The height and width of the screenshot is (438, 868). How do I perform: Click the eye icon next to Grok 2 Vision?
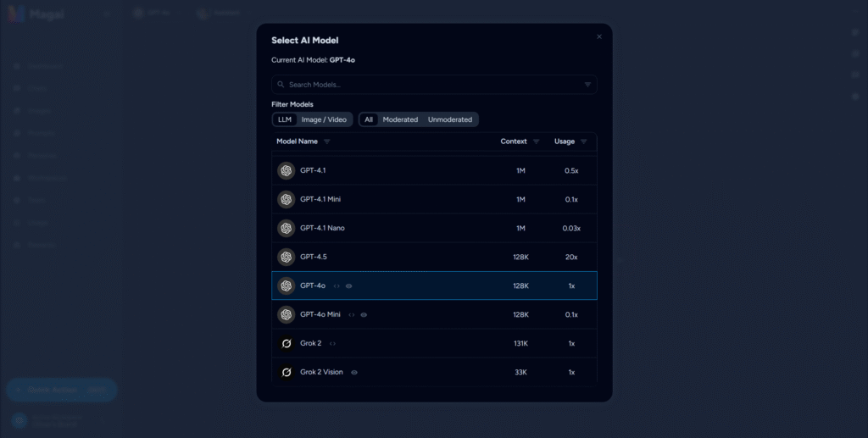coord(354,372)
